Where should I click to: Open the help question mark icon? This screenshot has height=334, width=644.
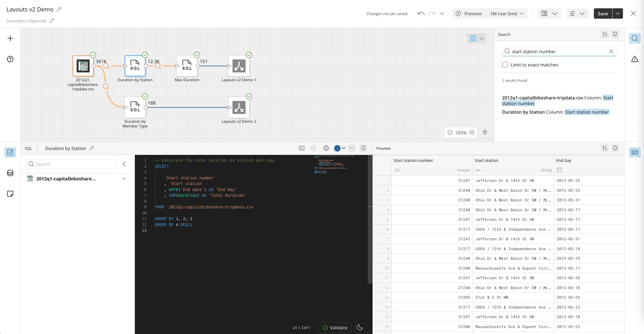10,59
